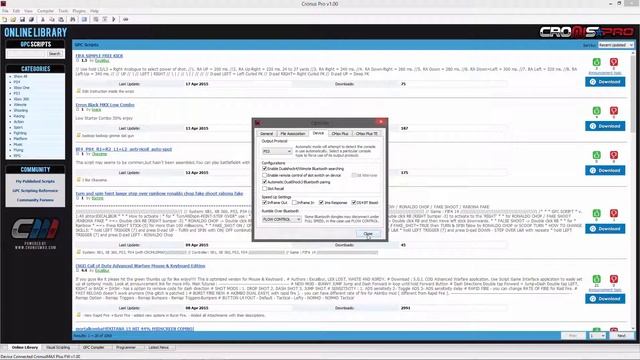Viewport: 640px width, 360px height.
Task: Select the Xbox One category
Action: [21, 87]
